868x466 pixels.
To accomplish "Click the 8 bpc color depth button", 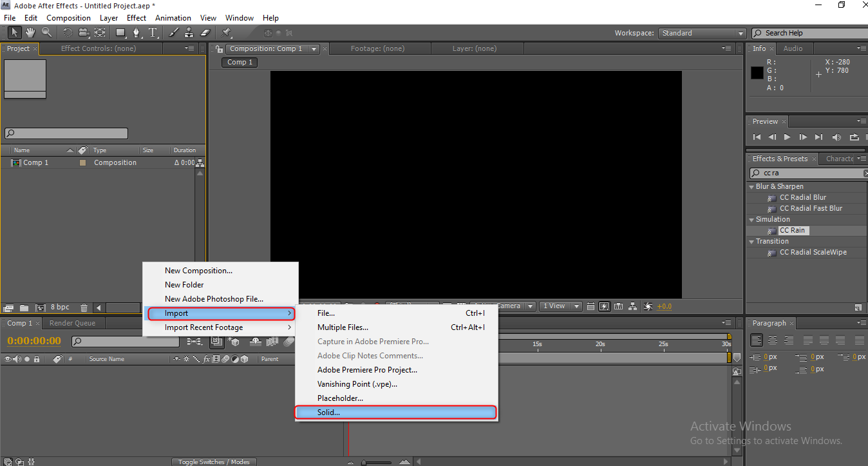I will tap(60, 307).
